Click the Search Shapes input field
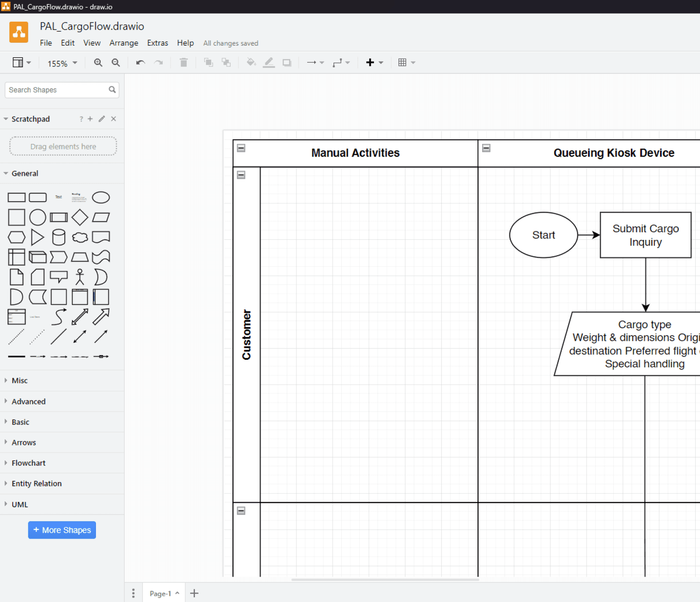The image size is (700, 602). coord(56,90)
